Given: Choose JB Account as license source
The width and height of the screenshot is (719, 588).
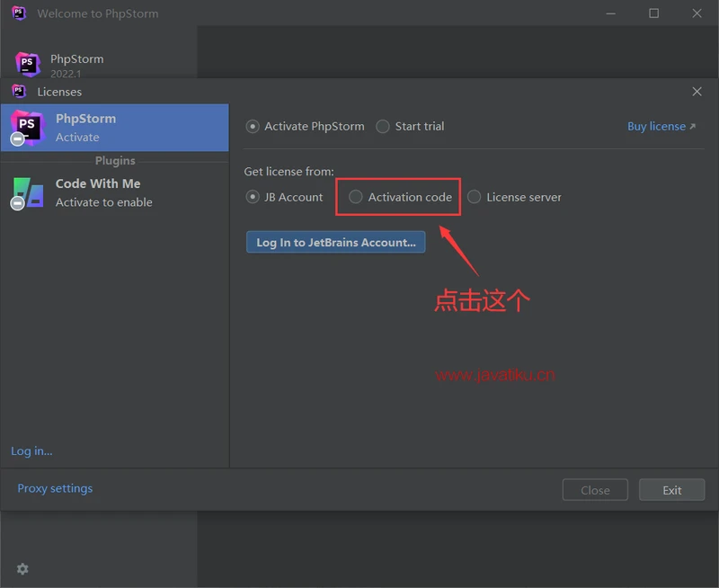Looking at the screenshot, I should point(253,197).
